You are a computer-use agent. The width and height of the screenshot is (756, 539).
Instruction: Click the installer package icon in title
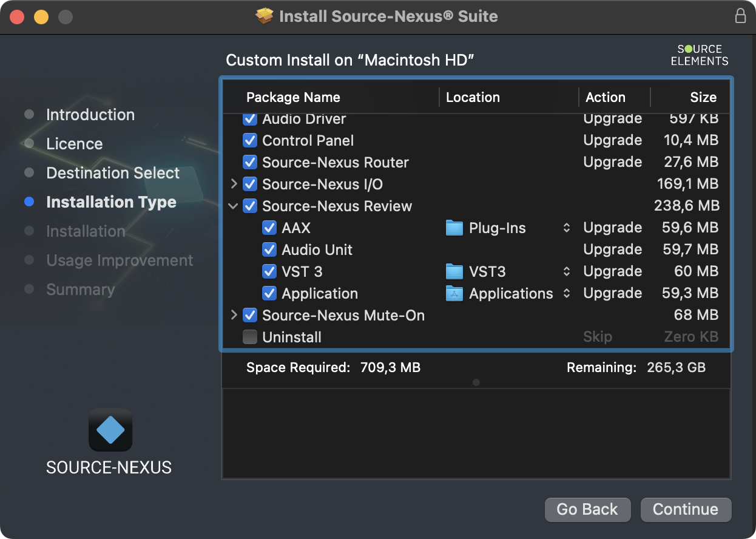tap(265, 16)
